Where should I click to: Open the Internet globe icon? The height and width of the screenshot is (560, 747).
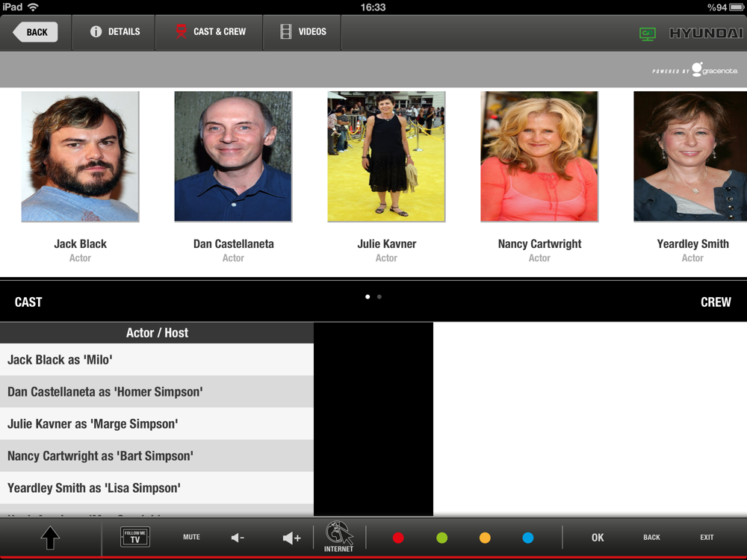click(x=338, y=537)
